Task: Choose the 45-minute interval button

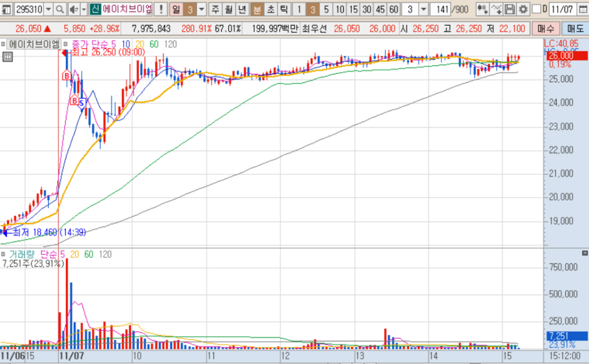Action: click(380, 9)
